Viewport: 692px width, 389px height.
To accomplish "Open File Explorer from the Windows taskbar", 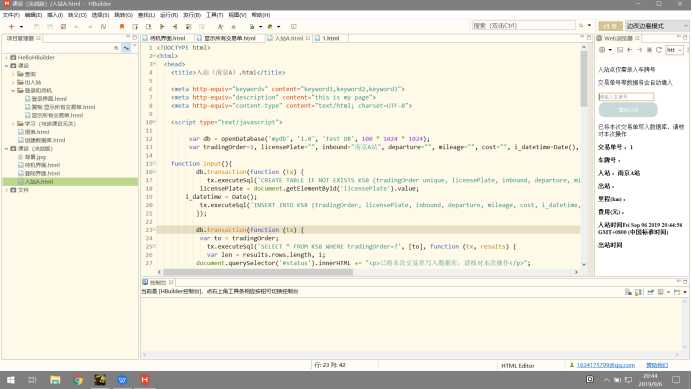I will click(55, 380).
